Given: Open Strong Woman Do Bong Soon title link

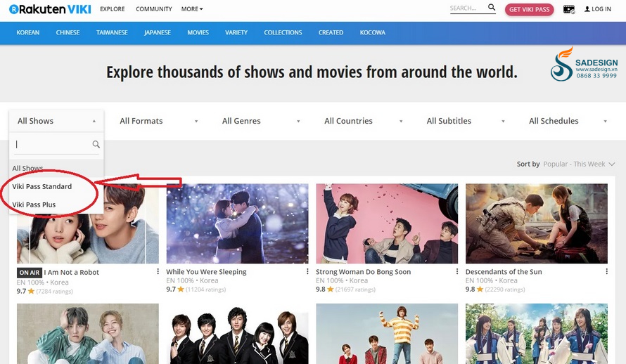Looking at the screenshot, I should [x=364, y=272].
